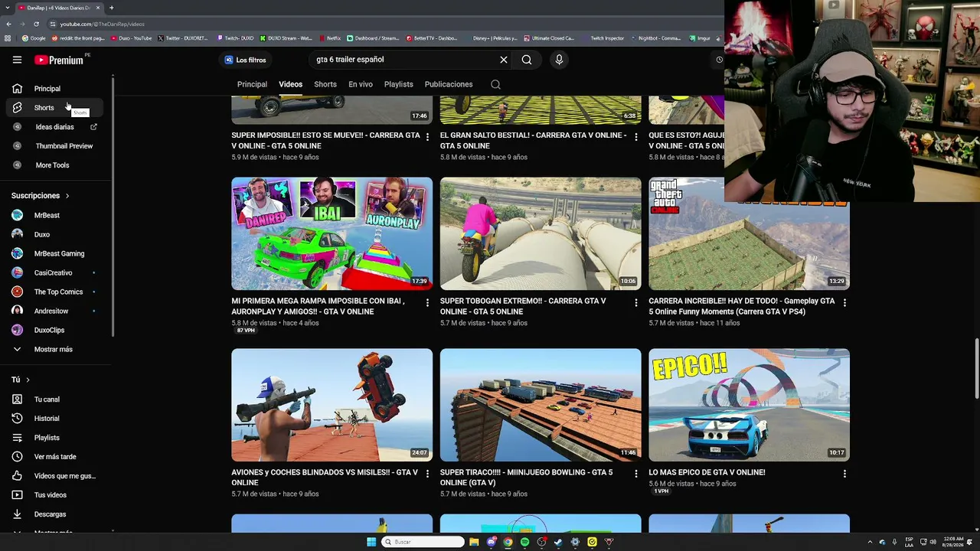Open a new browser tab

(x=111, y=8)
